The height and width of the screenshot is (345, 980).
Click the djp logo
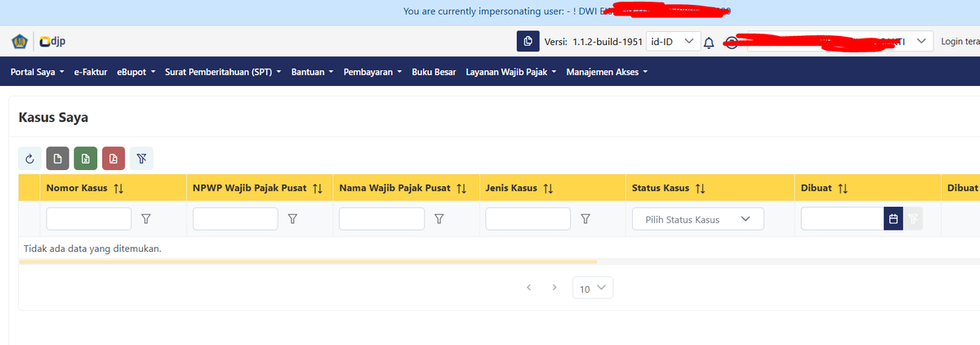click(52, 41)
